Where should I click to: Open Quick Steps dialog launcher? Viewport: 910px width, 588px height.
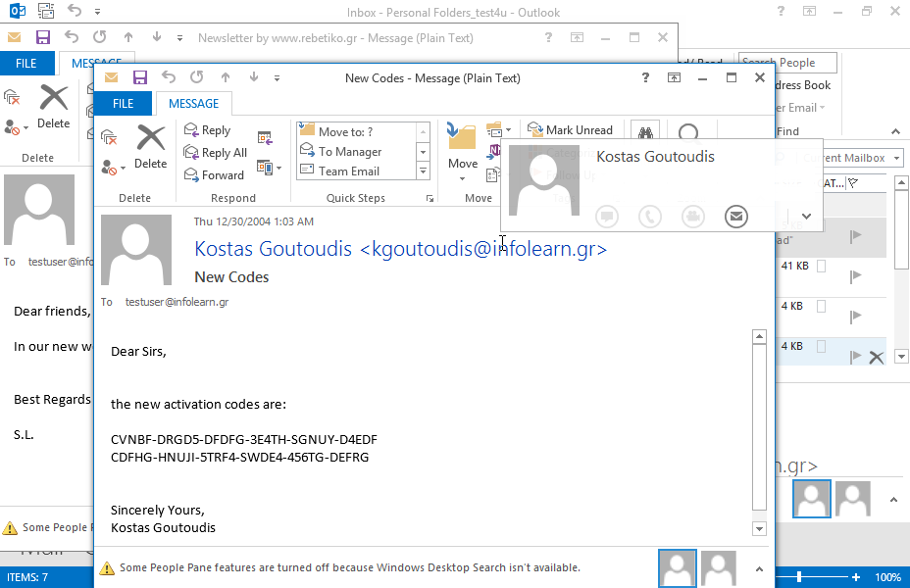click(430, 198)
